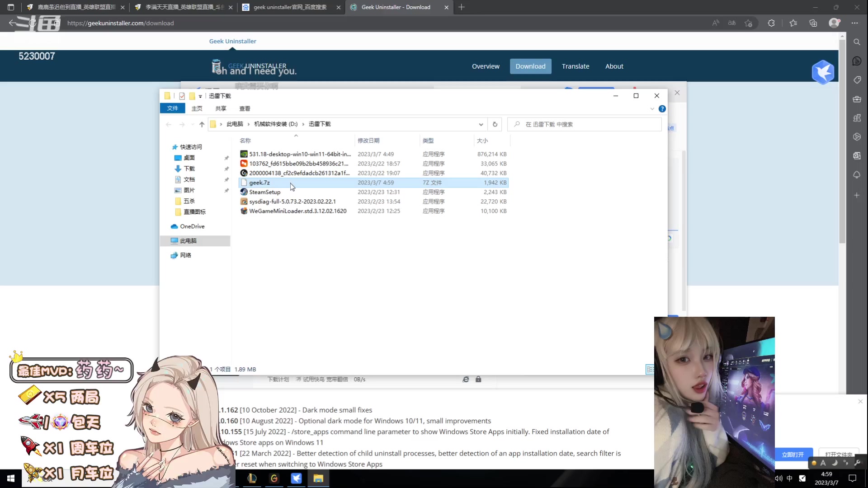Screen dimensions: 868x488
Task: Go up one folder level
Action: pos(202,124)
